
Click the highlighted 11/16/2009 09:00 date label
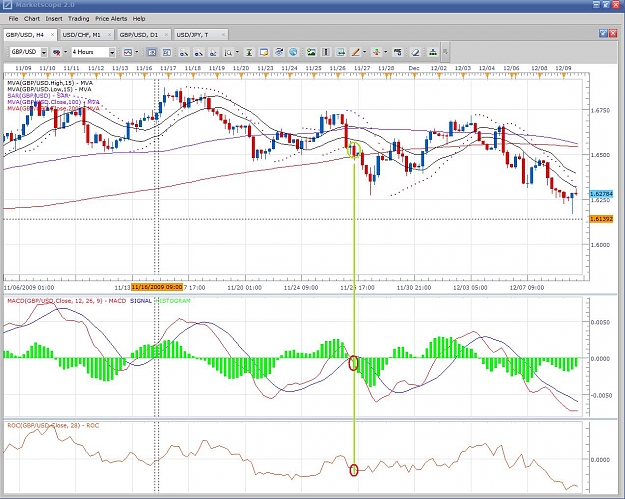[157, 287]
